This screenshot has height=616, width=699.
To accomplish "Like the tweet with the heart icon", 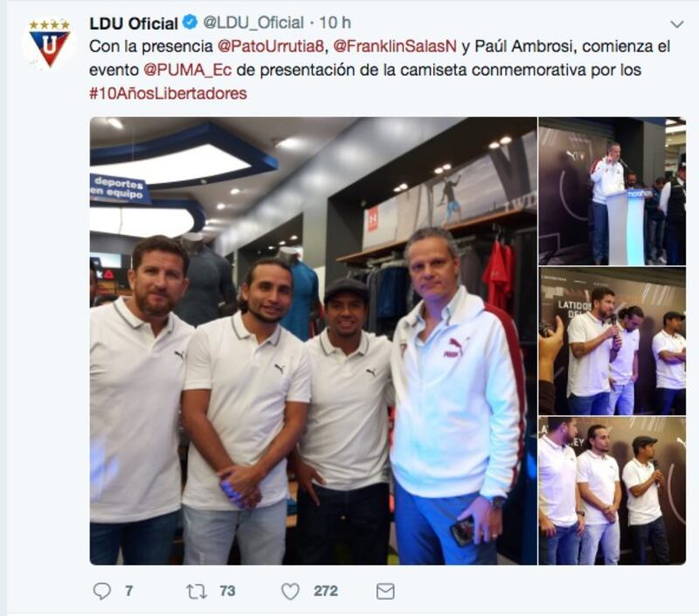I will point(290,592).
